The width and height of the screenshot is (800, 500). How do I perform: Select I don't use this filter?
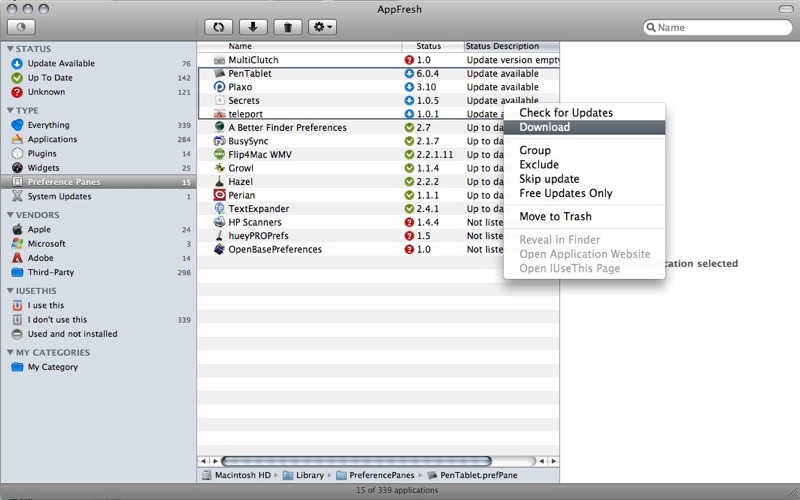pyautogui.click(x=98, y=320)
